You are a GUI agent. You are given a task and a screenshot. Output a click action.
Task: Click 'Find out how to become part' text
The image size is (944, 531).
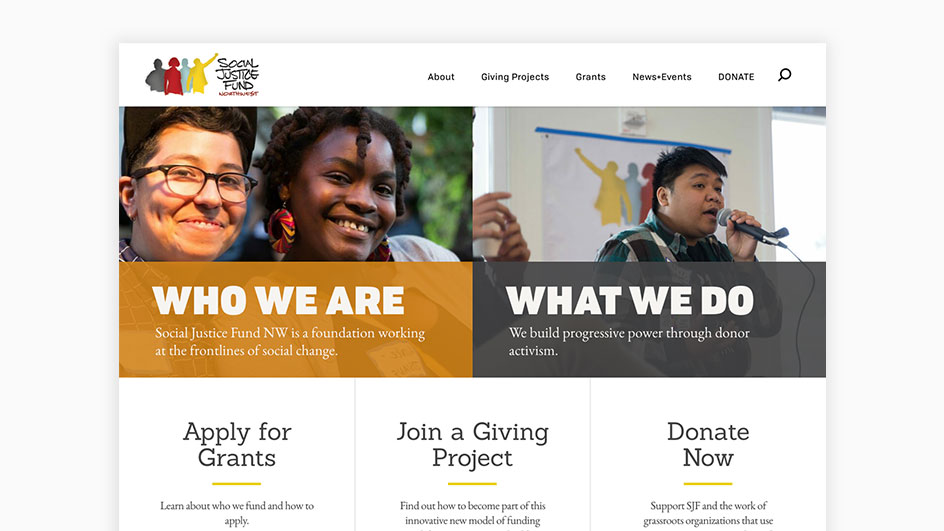click(473, 513)
